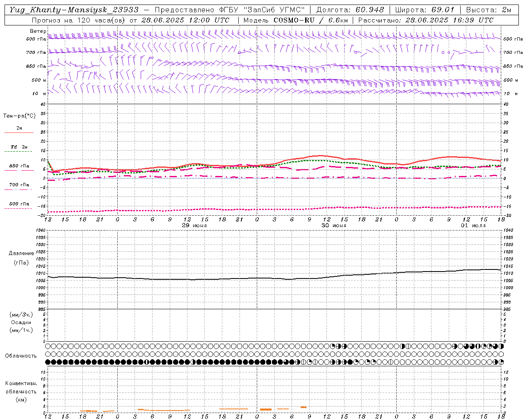Viewport: 525px width, 420px height.
Task: Click the station title Yug_Khanty-Mansiysk_23933
Action: [x=74, y=10]
